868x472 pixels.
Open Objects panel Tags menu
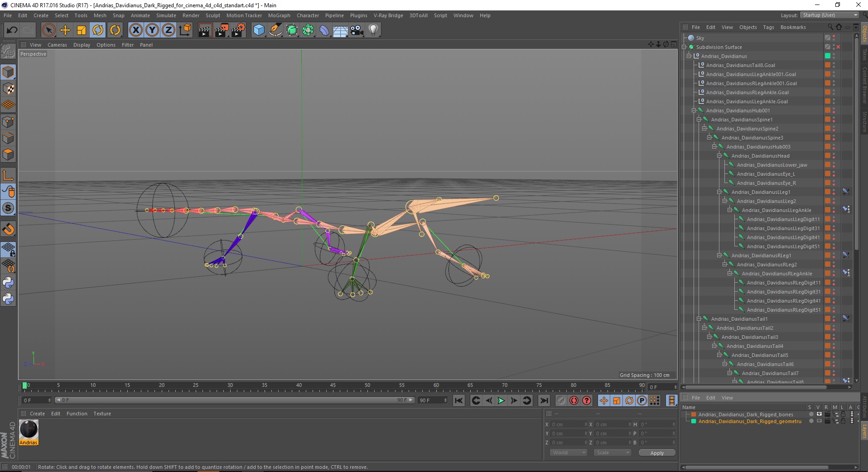click(768, 27)
